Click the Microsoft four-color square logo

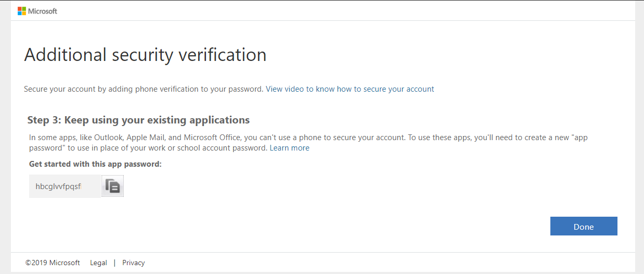pyautogui.click(x=21, y=11)
